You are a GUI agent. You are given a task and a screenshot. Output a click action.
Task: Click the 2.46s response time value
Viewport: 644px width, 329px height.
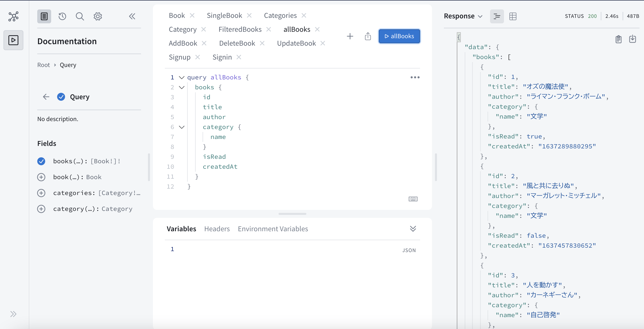pos(611,16)
